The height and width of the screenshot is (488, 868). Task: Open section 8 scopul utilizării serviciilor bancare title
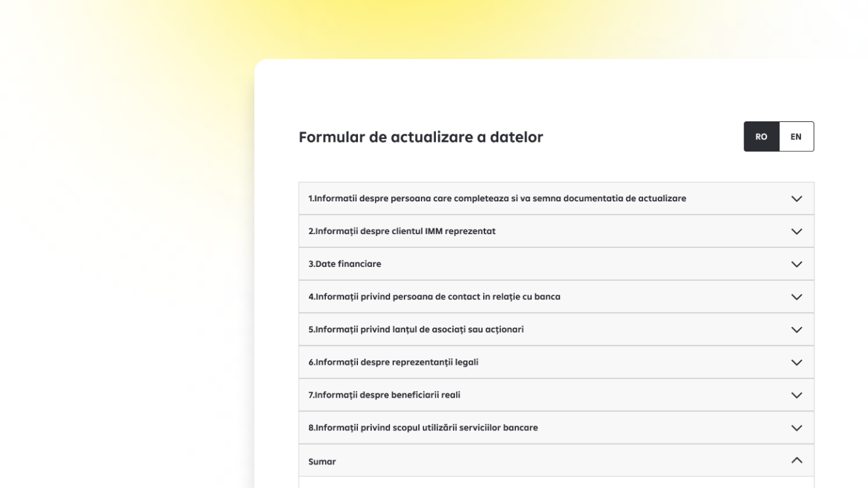pos(423,428)
